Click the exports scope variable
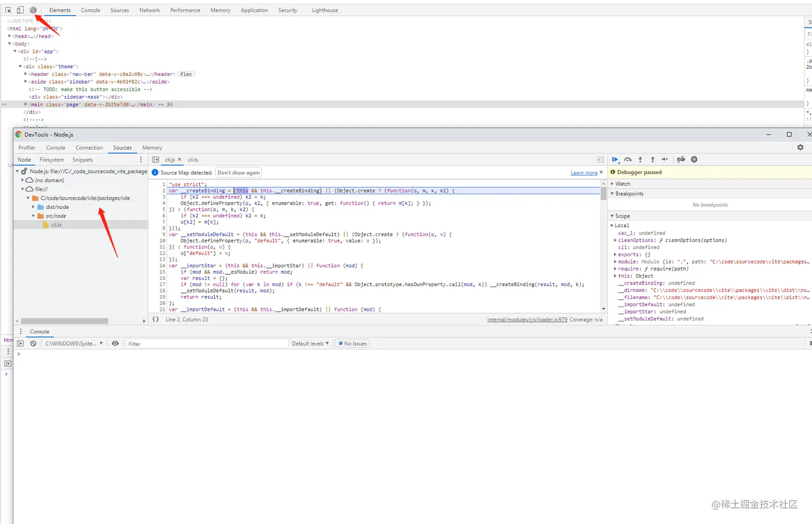 [x=634, y=254]
